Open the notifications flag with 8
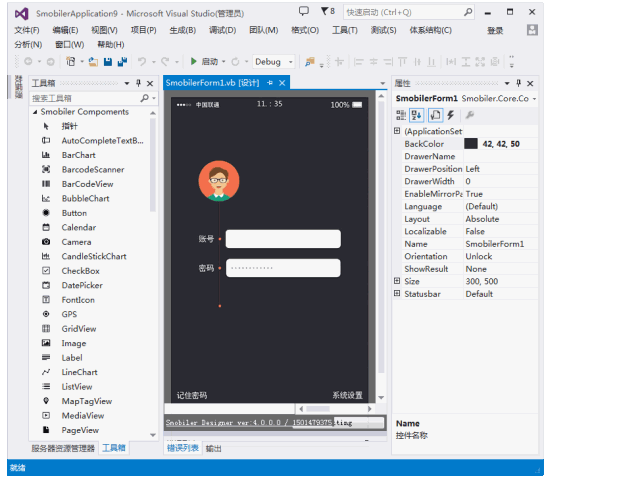 click(x=328, y=11)
